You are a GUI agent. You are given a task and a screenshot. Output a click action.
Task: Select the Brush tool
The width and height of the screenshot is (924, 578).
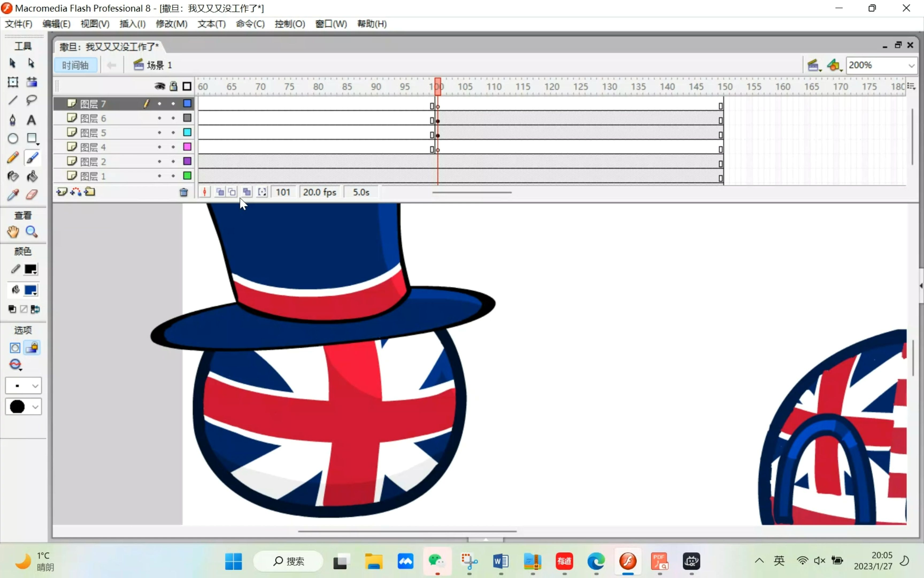[x=32, y=158]
